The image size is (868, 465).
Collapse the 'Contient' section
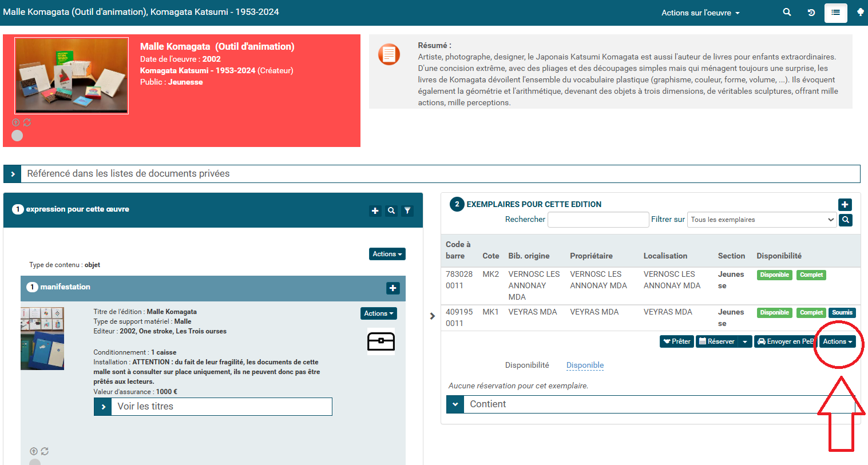pyautogui.click(x=455, y=404)
